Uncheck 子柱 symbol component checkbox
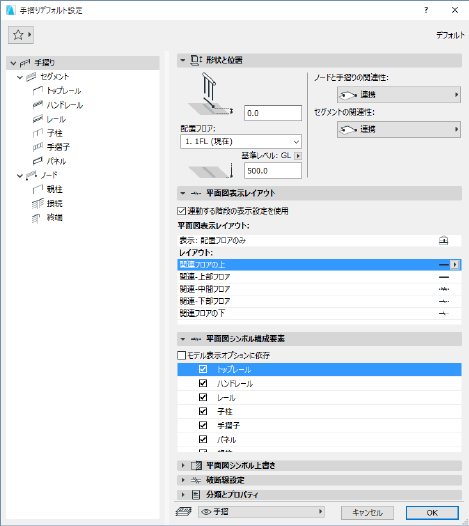 pos(203,411)
